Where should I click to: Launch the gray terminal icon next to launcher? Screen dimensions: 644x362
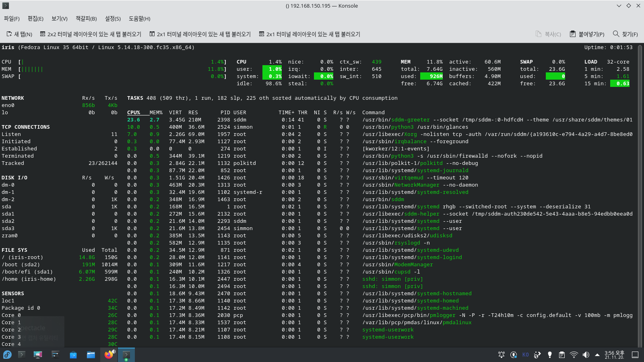(22, 355)
